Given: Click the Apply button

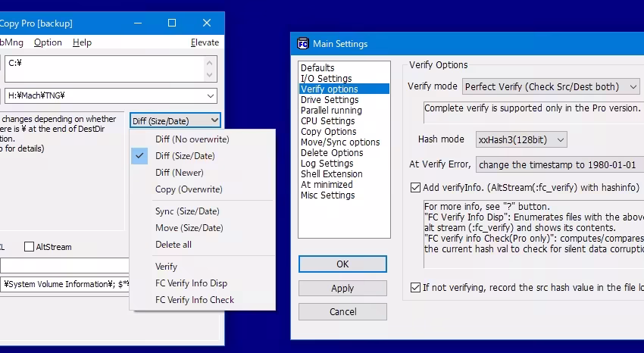Looking at the screenshot, I should (342, 288).
